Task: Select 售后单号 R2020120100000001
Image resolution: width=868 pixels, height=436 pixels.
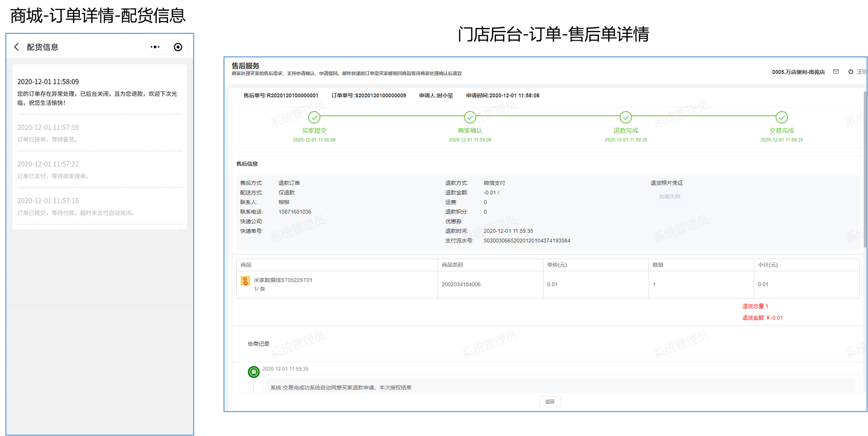Action: click(281, 96)
